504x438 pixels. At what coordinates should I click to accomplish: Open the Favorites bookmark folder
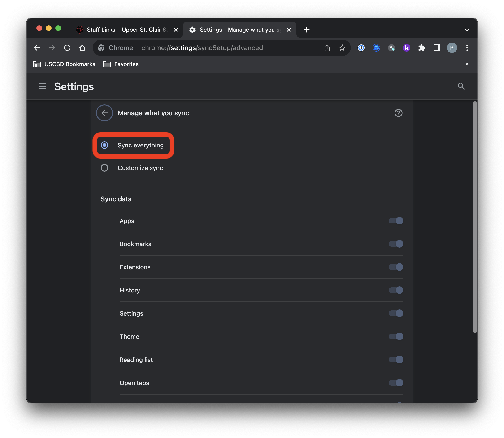point(121,64)
